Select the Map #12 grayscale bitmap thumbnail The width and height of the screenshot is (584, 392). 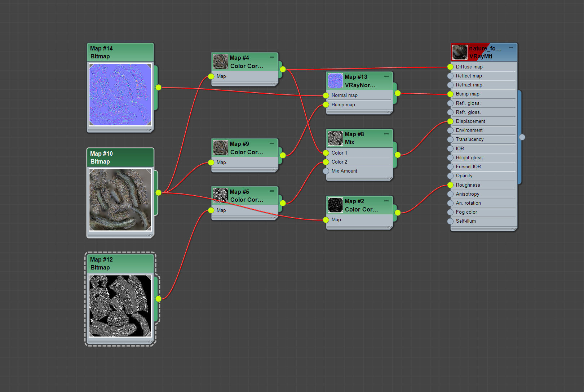point(120,306)
